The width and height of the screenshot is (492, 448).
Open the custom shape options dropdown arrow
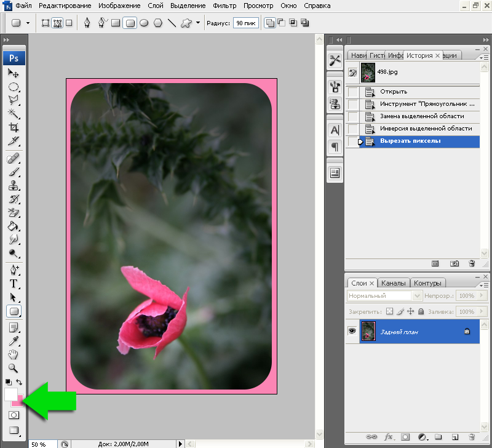coord(197,23)
